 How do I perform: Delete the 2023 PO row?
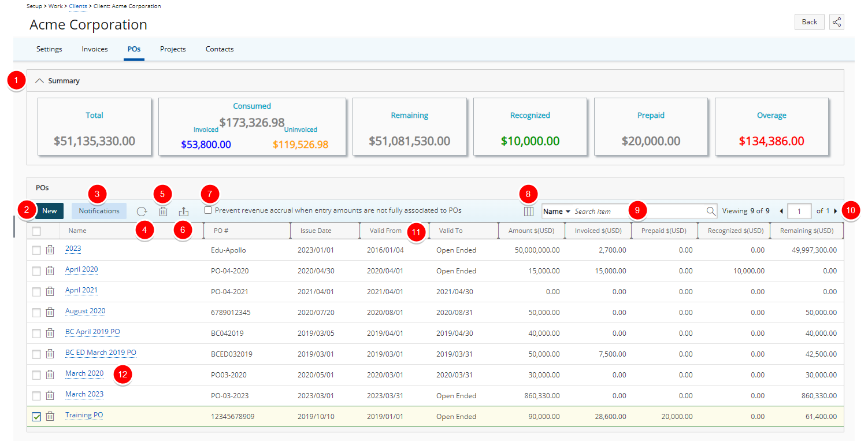click(50, 250)
